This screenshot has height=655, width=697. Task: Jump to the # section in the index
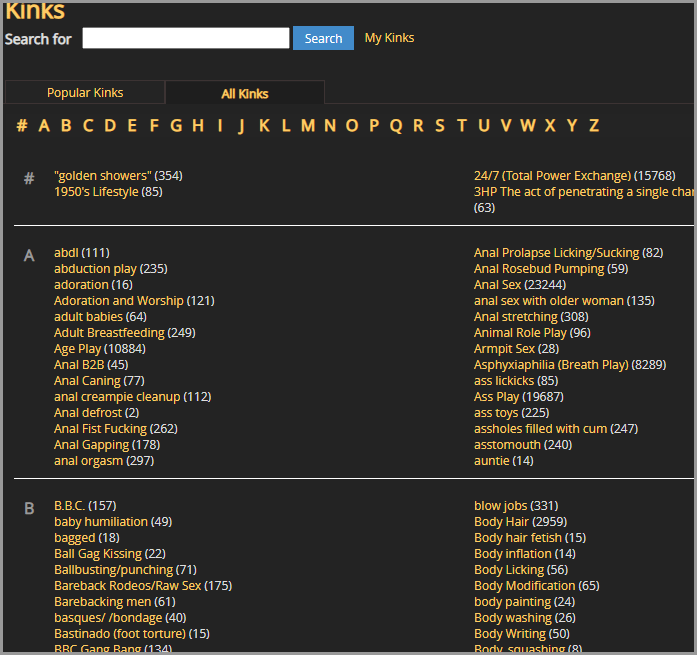21,125
